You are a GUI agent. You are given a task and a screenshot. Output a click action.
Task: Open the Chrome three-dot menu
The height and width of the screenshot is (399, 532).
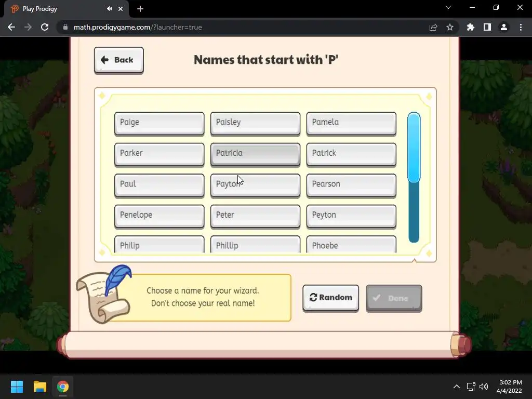click(x=521, y=27)
